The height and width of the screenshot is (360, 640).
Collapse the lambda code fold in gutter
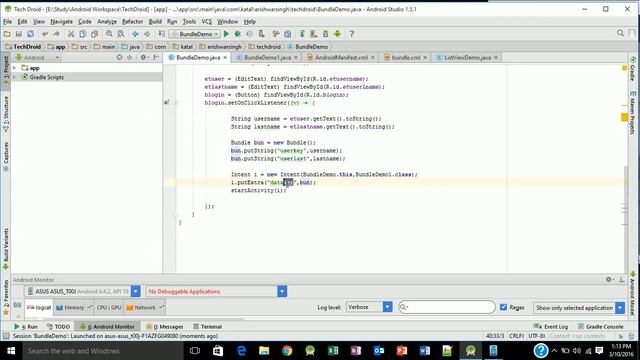click(x=176, y=102)
